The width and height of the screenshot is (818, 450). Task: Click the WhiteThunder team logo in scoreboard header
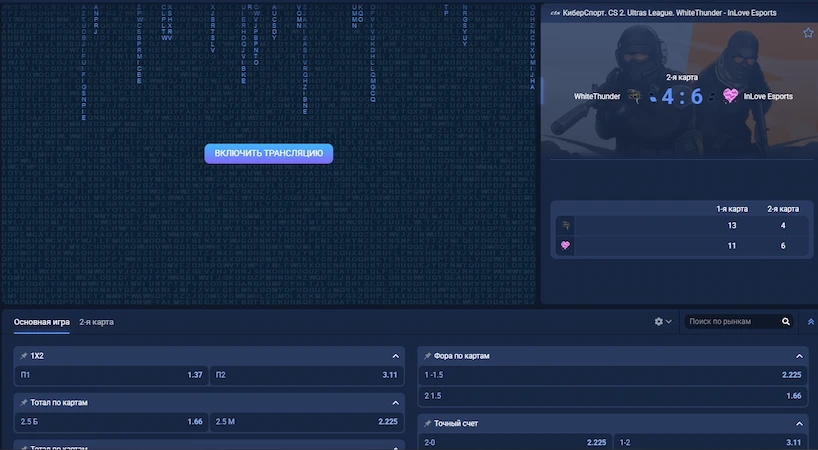coord(634,96)
